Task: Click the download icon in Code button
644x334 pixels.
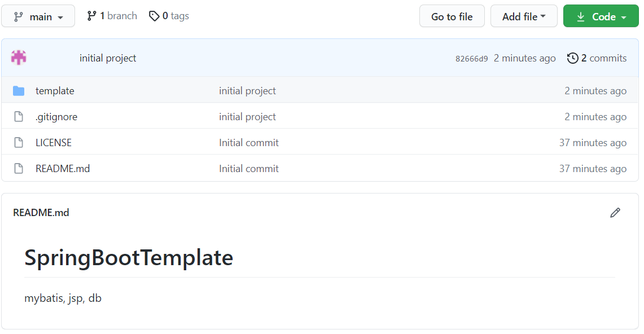Action: pyautogui.click(x=581, y=17)
